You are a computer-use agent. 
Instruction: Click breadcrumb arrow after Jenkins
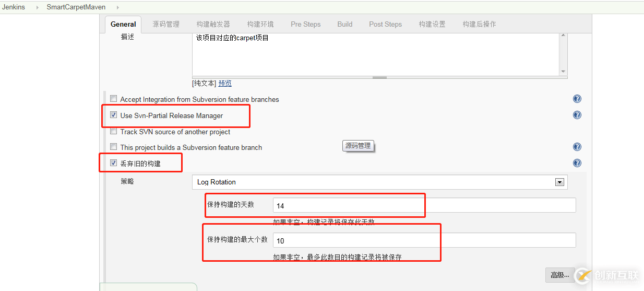37,7
